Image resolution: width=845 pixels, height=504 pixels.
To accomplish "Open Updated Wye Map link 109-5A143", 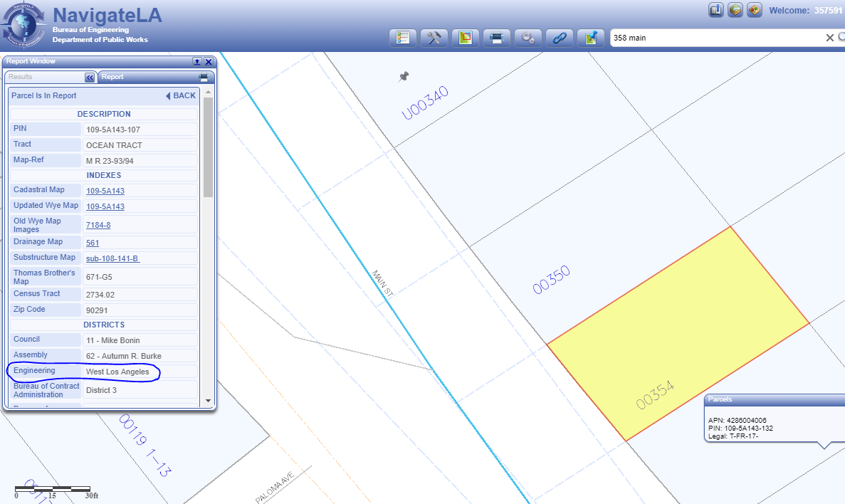I will (105, 206).
